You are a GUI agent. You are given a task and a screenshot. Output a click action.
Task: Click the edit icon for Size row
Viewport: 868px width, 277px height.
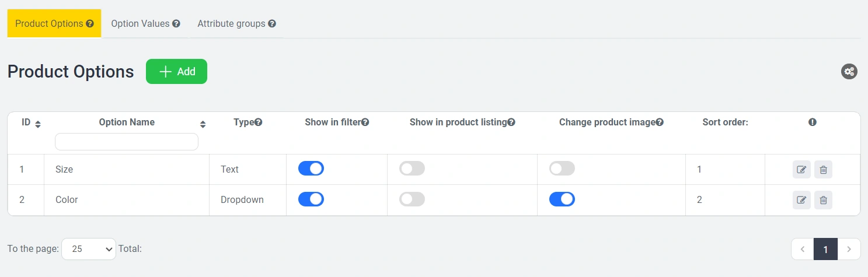click(801, 170)
